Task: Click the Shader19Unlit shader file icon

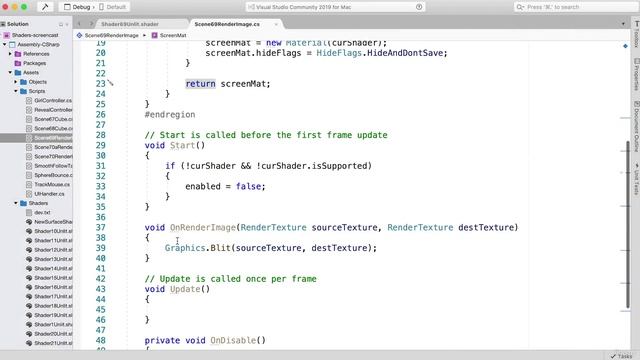Action: [x=29, y=316]
